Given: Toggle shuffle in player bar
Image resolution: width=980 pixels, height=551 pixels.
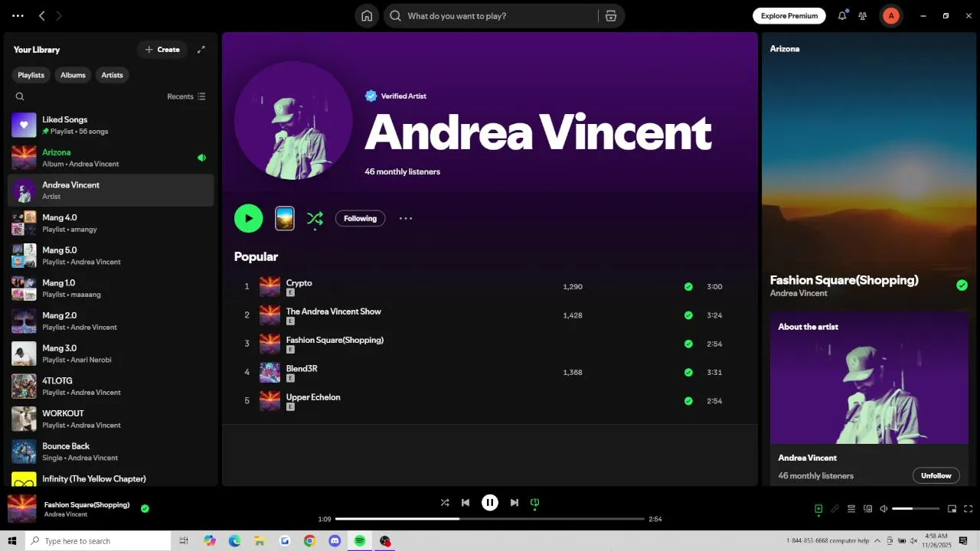Looking at the screenshot, I should (x=445, y=503).
